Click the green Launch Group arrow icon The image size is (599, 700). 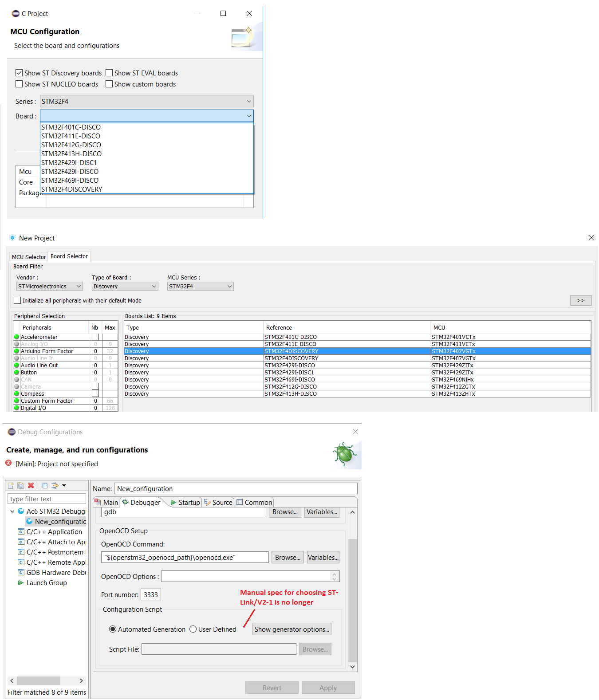[x=21, y=583]
